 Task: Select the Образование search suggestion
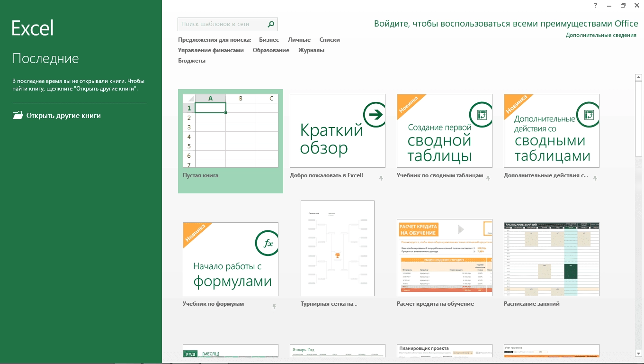[271, 50]
